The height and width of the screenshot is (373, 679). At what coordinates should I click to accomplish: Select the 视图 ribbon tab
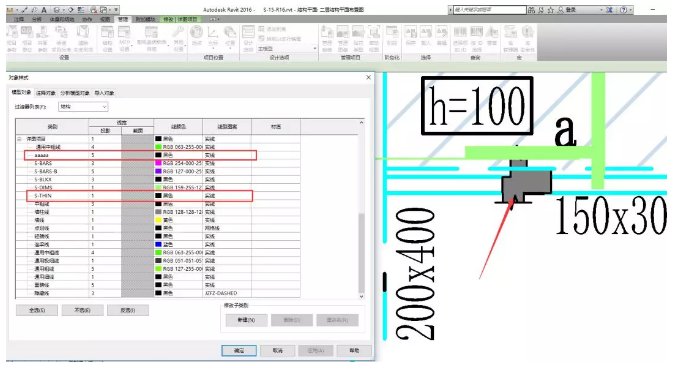pyautogui.click(x=105, y=19)
